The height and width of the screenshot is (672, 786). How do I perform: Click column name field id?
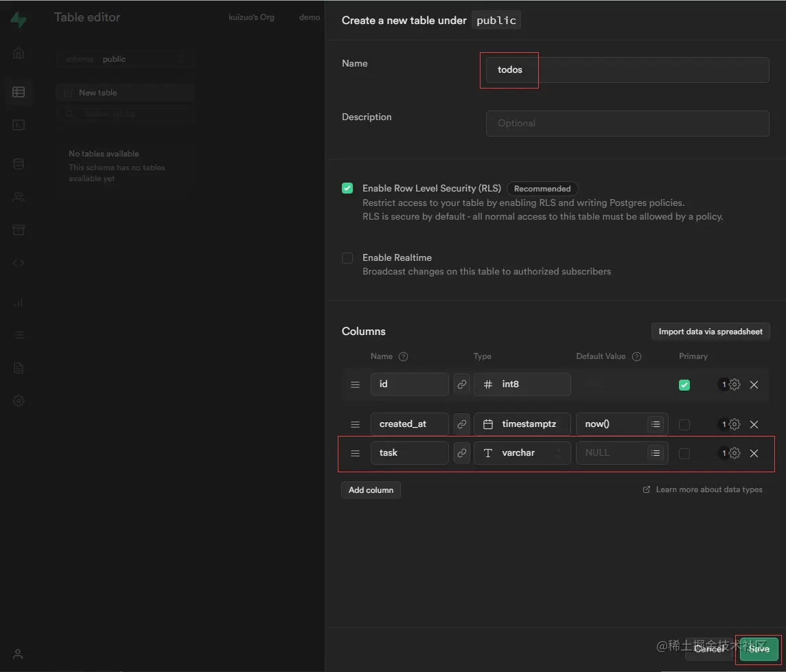(410, 384)
